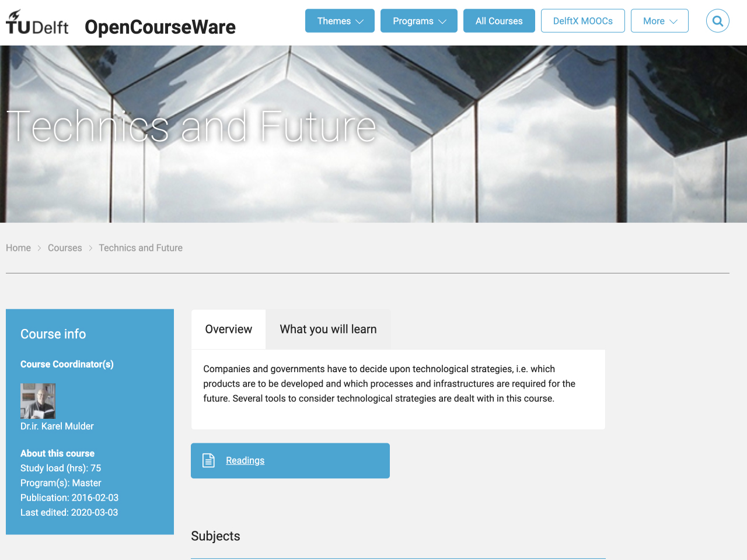Viewport: 747px width, 560px height.
Task: Click the Technics and Future banner title
Action: (x=191, y=126)
